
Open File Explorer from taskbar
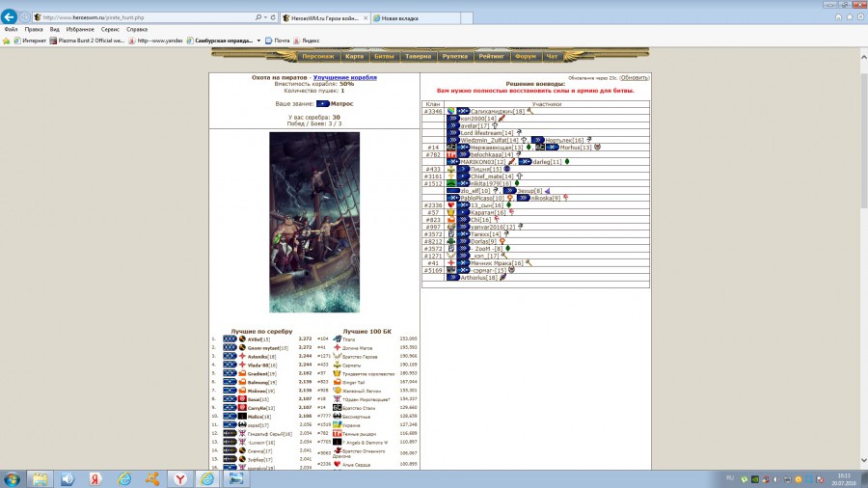pos(40,478)
